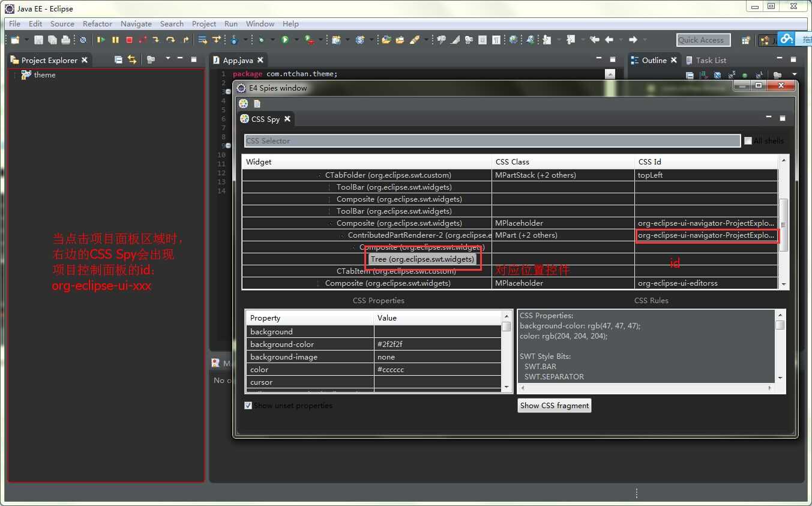Click the green Resume debug icon
The height and width of the screenshot is (506, 812).
pyautogui.click(x=101, y=40)
